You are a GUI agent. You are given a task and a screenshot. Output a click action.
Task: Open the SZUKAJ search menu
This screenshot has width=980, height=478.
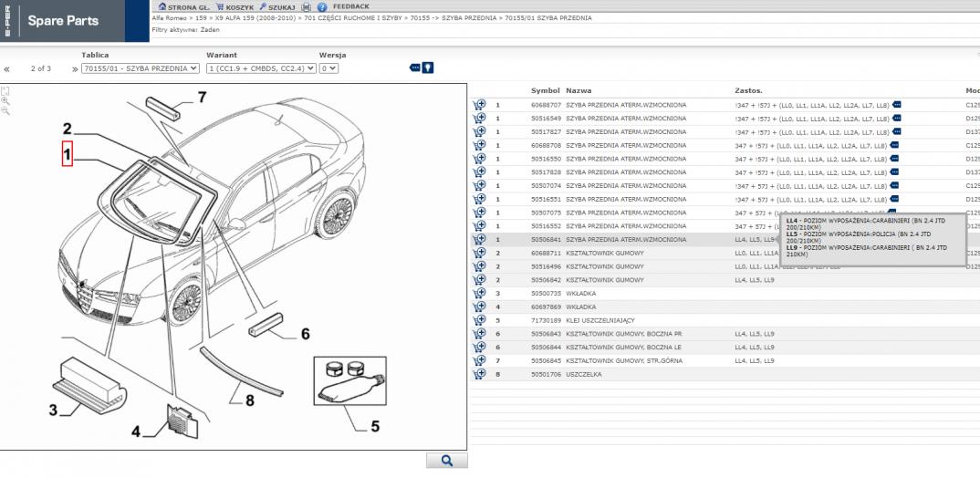tap(277, 7)
